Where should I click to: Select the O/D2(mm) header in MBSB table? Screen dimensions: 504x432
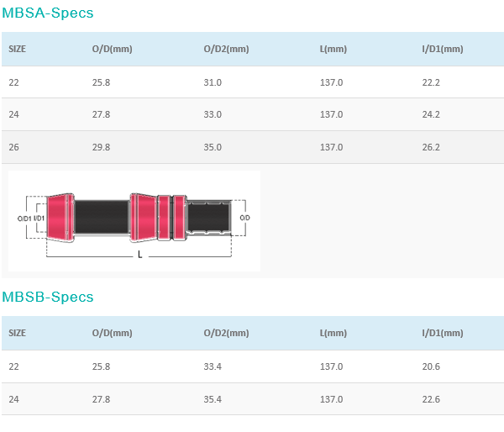point(226,333)
